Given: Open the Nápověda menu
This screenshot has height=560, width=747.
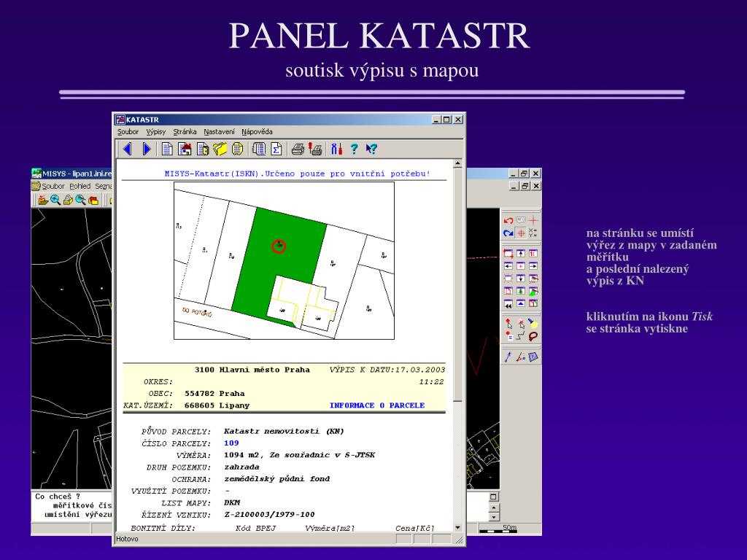Looking at the screenshot, I should 257,132.
